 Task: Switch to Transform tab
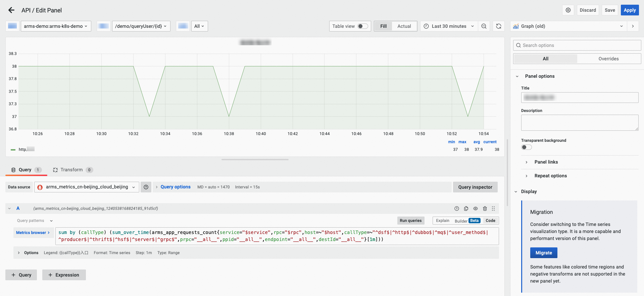pyautogui.click(x=72, y=170)
